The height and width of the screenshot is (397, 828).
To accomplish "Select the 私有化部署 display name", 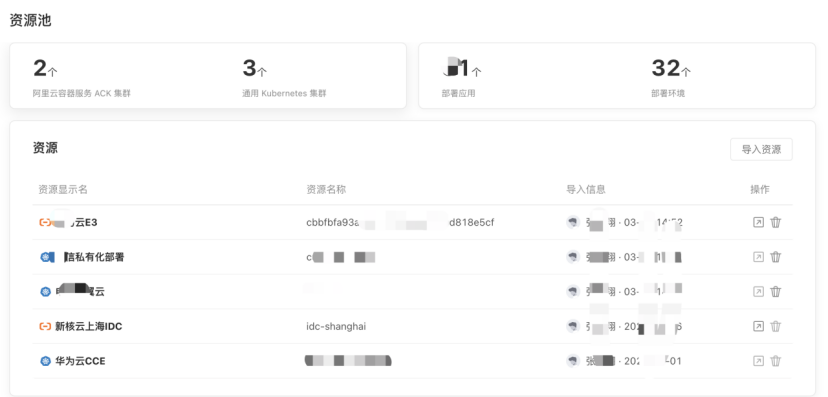I will click(x=95, y=257).
